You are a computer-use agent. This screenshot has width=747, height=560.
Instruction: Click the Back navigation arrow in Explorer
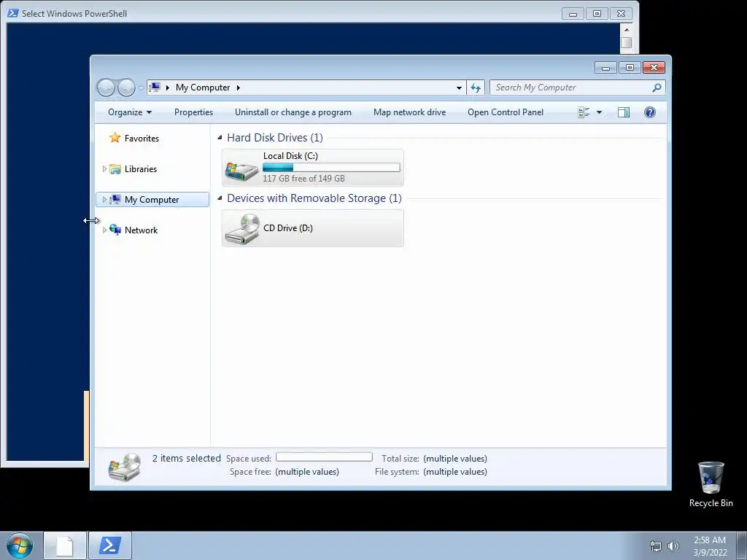tap(106, 87)
